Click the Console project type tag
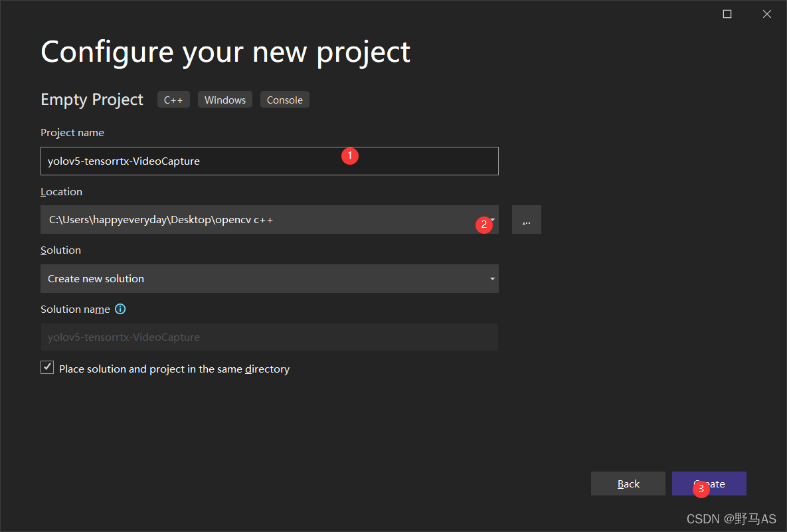Screen dimensions: 787x532 pyautogui.click(x=285, y=100)
